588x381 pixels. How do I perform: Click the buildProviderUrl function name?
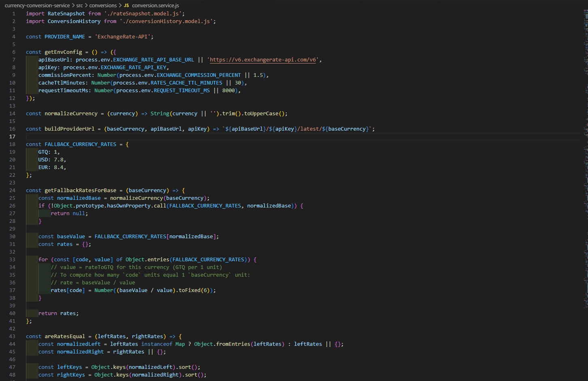69,129
